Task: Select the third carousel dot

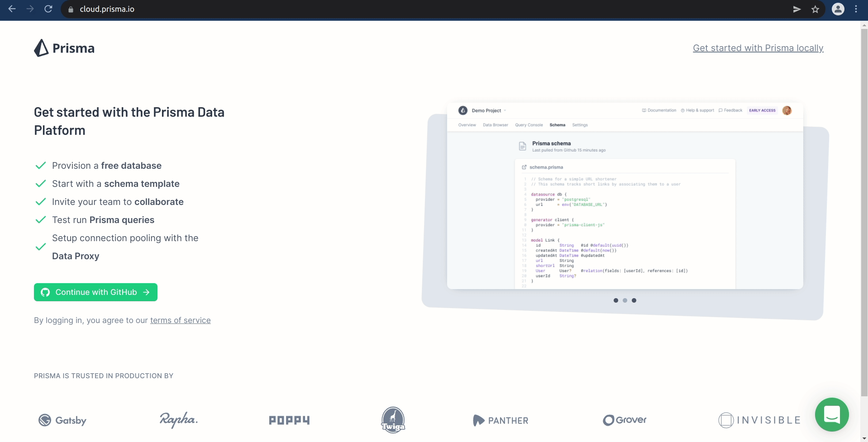Action: click(634, 300)
